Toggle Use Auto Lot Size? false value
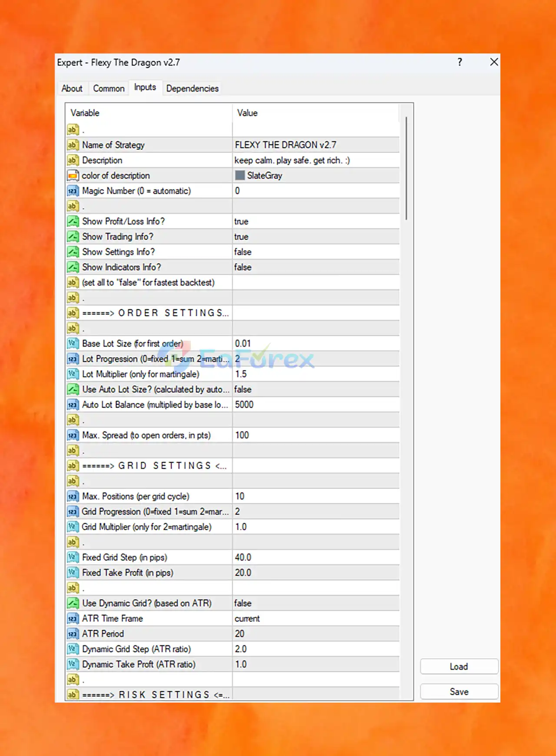 [x=316, y=390]
